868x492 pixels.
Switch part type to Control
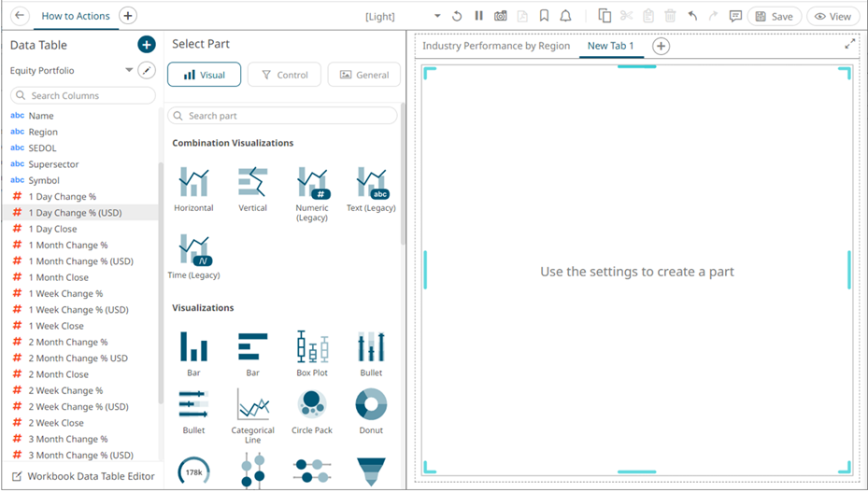click(284, 75)
